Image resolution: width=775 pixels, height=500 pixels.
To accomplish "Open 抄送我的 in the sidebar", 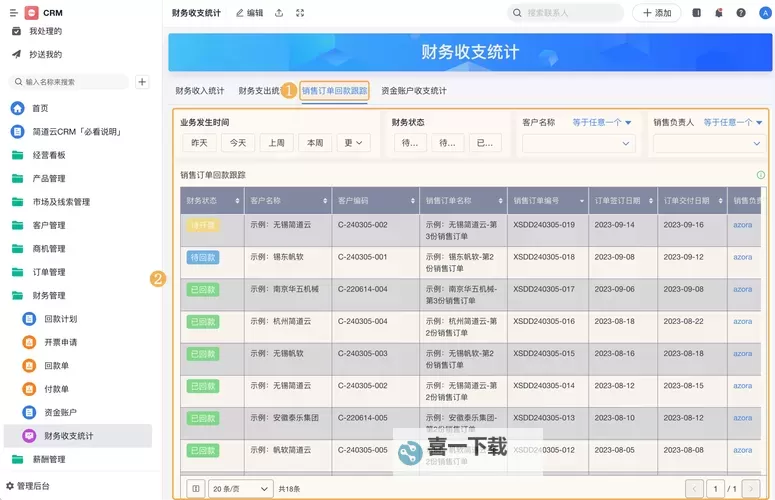I will [45, 54].
